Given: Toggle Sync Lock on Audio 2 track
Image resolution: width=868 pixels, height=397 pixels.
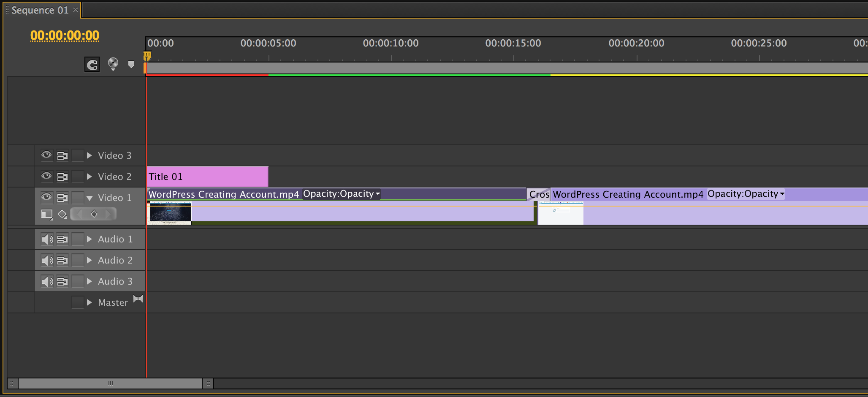Looking at the screenshot, I should (62, 260).
